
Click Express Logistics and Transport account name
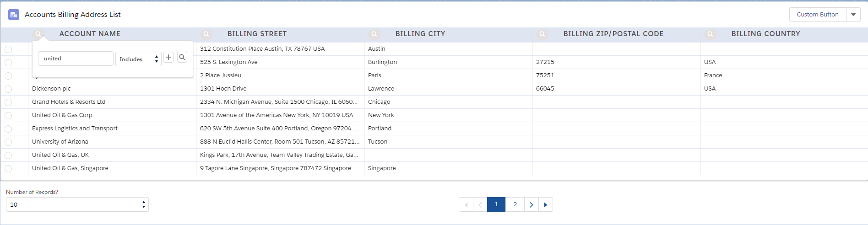[x=75, y=129]
